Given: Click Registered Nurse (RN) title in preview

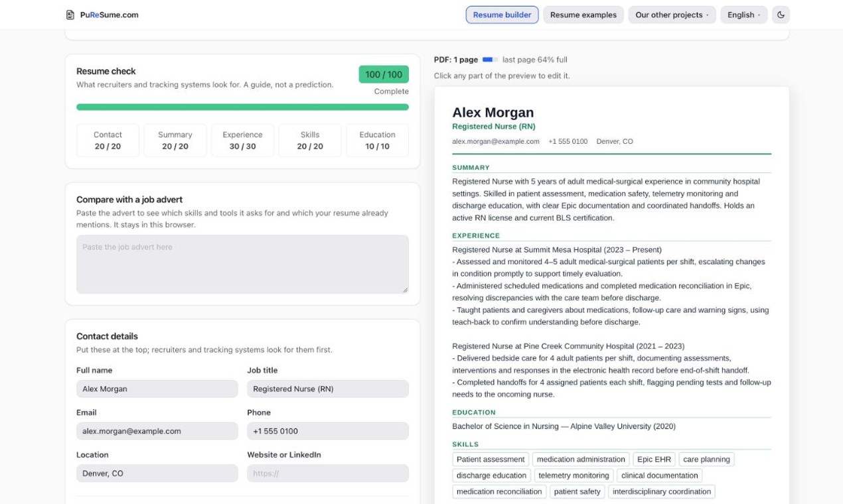Looking at the screenshot, I should click(493, 126).
